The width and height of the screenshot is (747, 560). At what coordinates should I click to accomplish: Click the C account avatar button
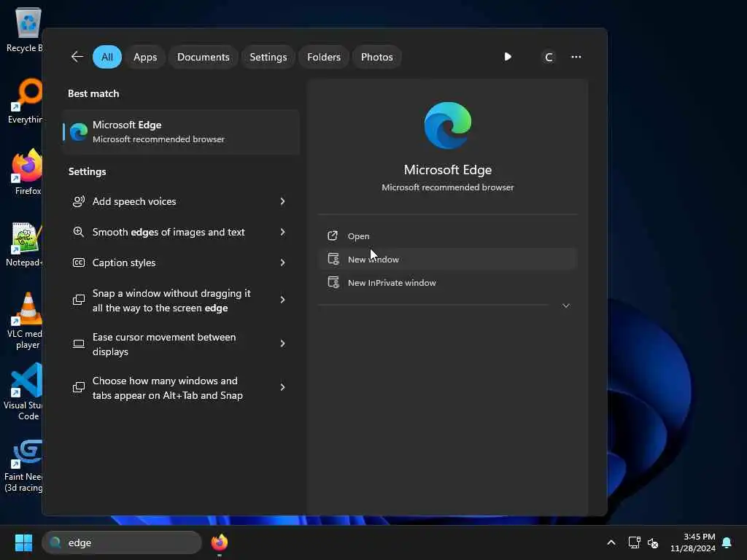coord(549,57)
